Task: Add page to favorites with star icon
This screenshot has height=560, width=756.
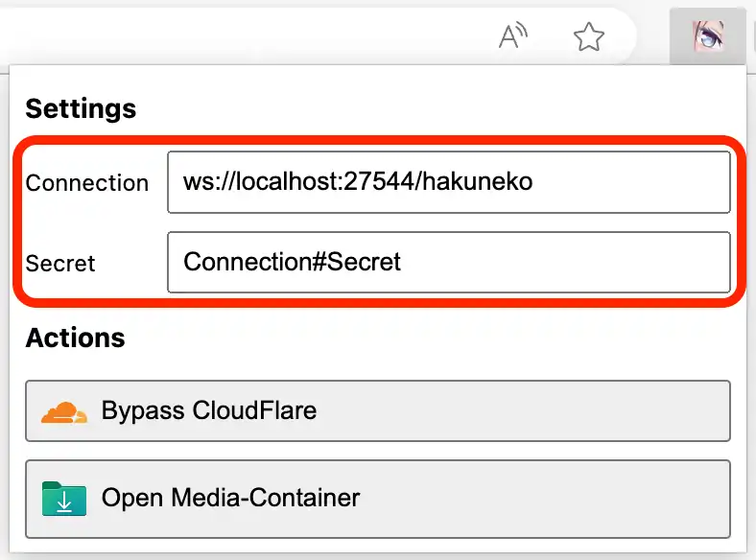Action: pyautogui.click(x=588, y=37)
